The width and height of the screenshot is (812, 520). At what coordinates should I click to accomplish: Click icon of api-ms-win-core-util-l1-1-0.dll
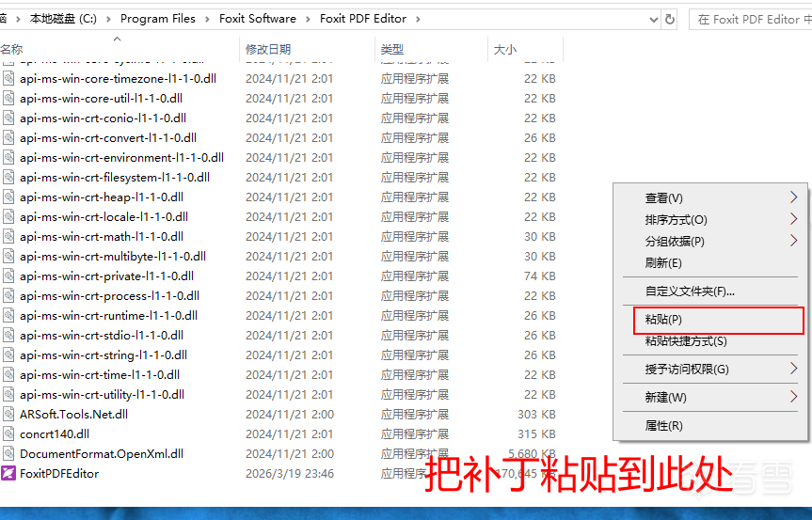pos(8,99)
